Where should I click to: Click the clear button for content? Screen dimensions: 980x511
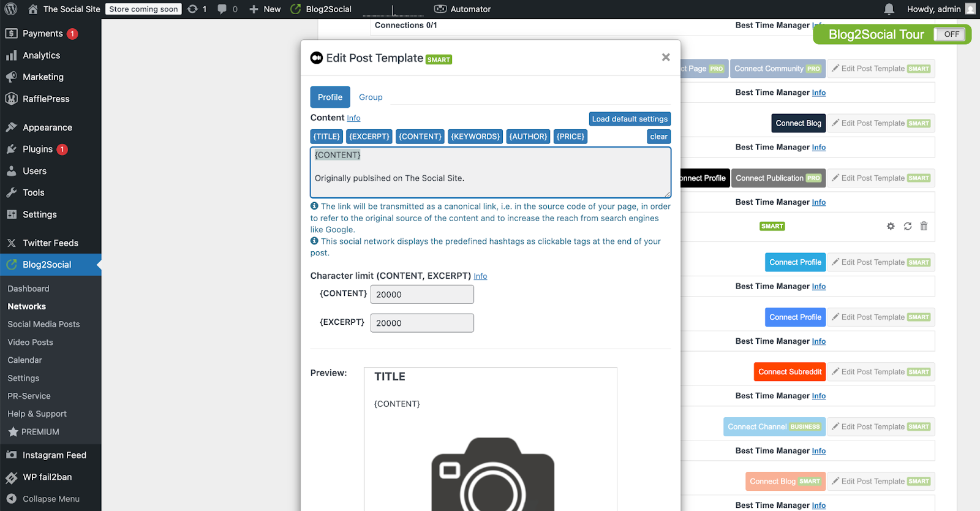coord(658,137)
